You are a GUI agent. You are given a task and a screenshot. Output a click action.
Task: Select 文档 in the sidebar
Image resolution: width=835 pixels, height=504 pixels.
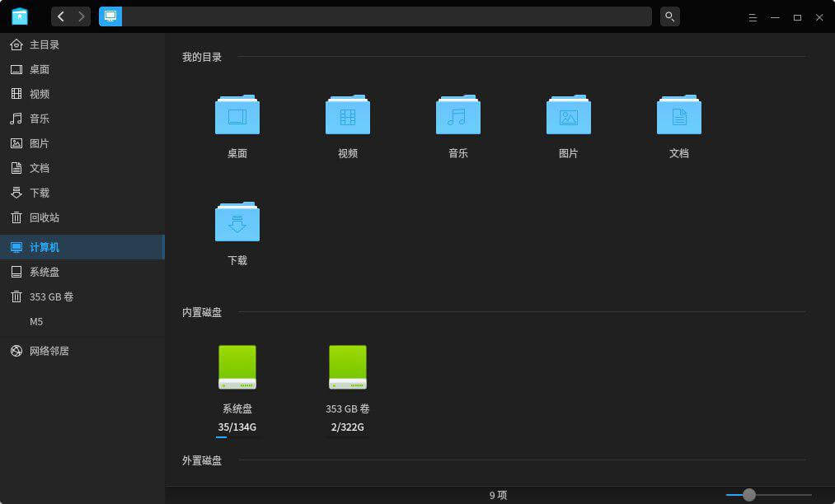pyautogui.click(x=82, y=168)
